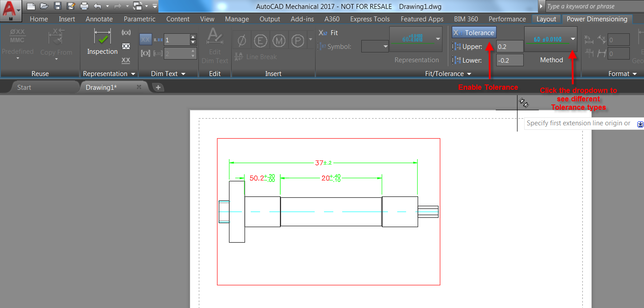The width and height of the screenshot is (644, 308).
Task: Toggle the primary units XX button
Action: pos(145,40)
